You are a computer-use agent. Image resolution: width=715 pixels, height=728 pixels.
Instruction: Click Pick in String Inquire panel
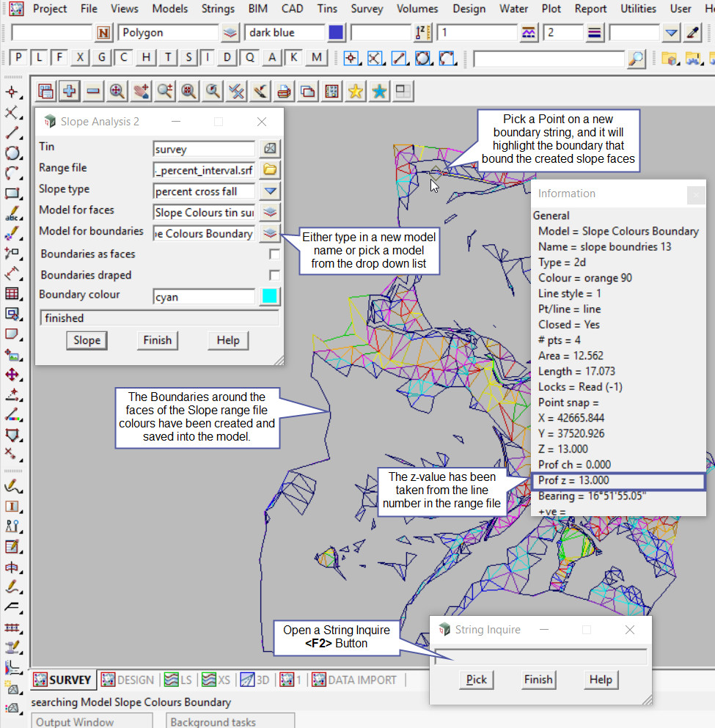pos(477,680)
